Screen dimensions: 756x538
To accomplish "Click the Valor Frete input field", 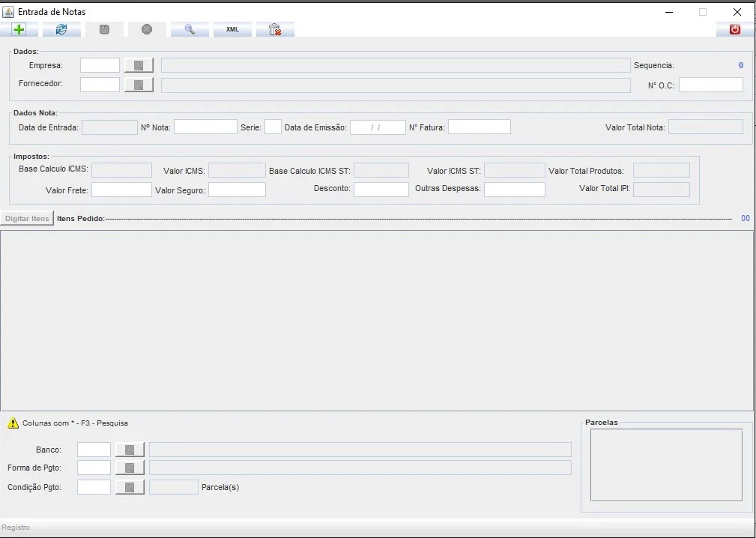I will [121, 190].
